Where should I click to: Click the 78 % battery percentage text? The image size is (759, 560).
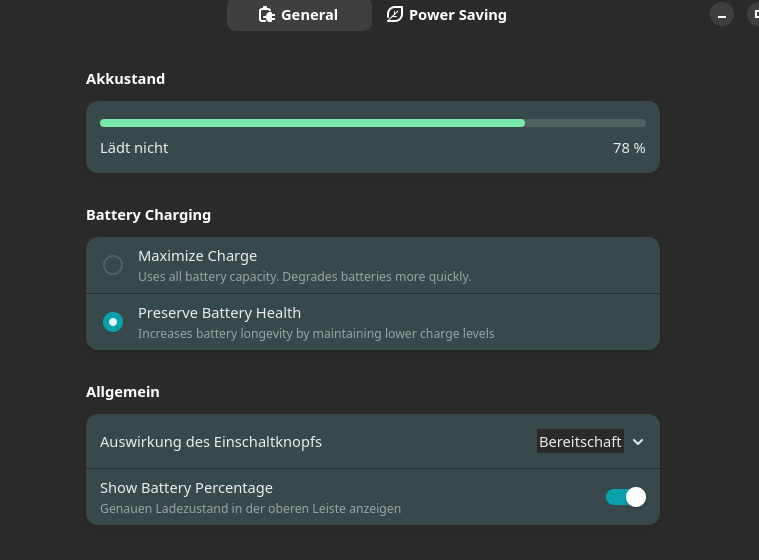[x=629, y=148]
